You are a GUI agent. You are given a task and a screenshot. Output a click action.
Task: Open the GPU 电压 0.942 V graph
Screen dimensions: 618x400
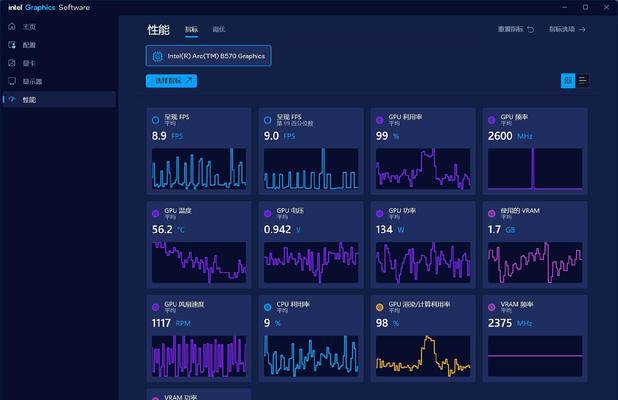point(311,262)
